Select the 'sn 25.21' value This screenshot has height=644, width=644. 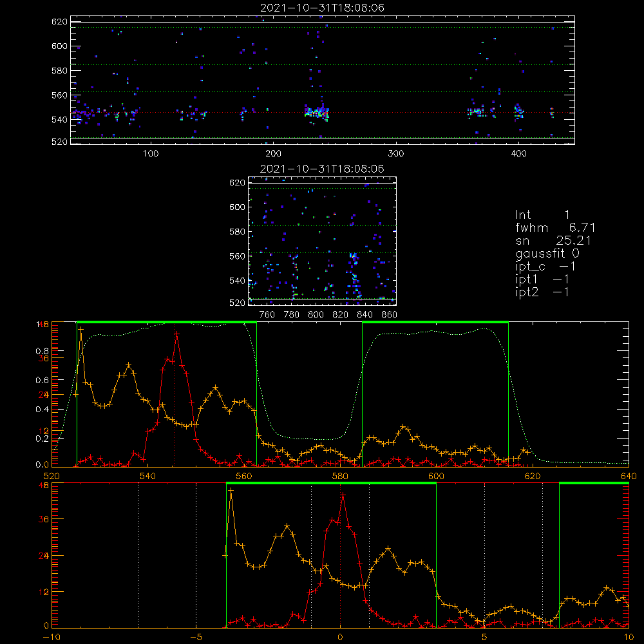pyautogui.click(x=553, y=241)
